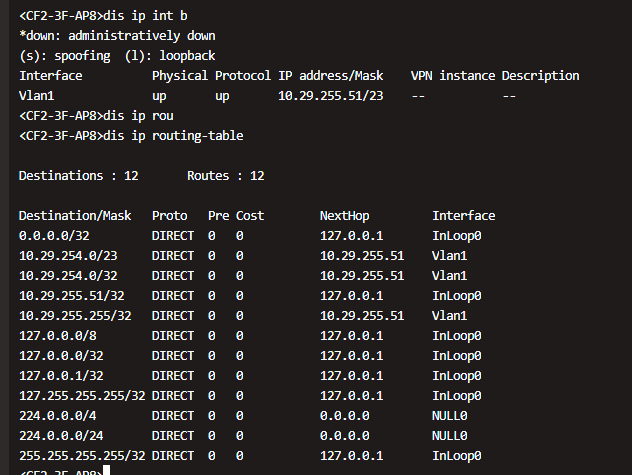The width and height of the screenshot is (632, 475).
Task: Click the VPN instance column header
Action: click(453, 76)
